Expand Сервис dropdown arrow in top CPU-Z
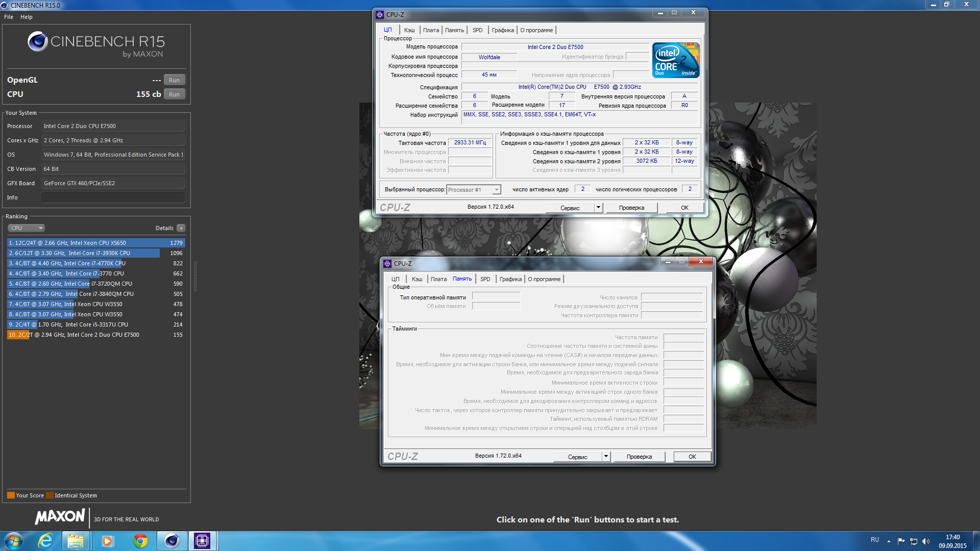The height and width of the screenshot is (551, 980). click(x=599, y=208)
